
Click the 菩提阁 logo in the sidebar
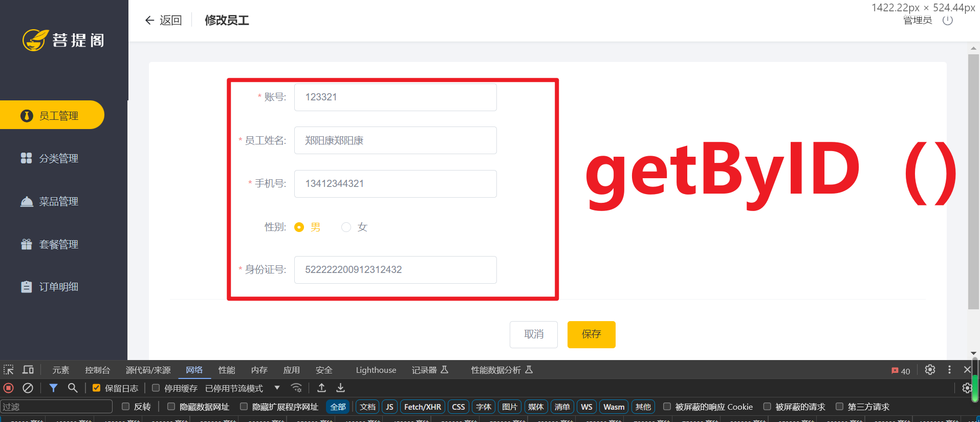point(63,40)
